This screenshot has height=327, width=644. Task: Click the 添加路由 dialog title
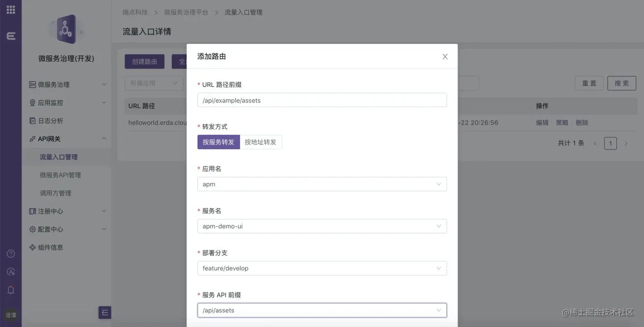coord(212,56)
